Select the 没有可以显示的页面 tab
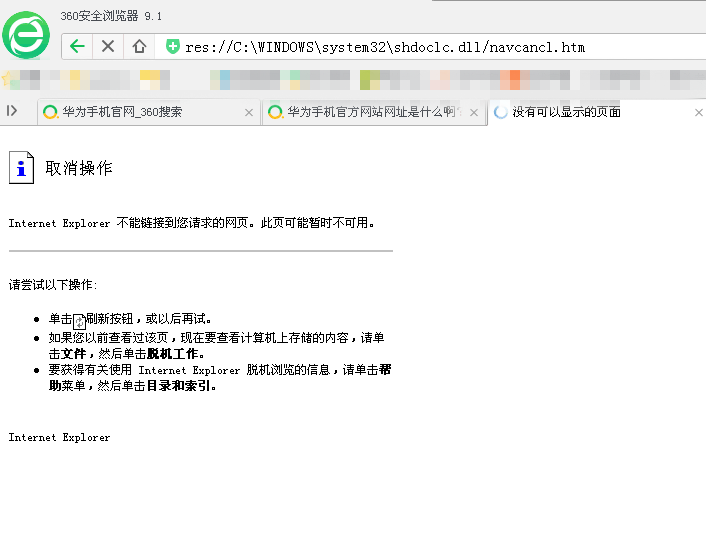The width and height of the screenshot is (706, 554). (x=597, y=112)
